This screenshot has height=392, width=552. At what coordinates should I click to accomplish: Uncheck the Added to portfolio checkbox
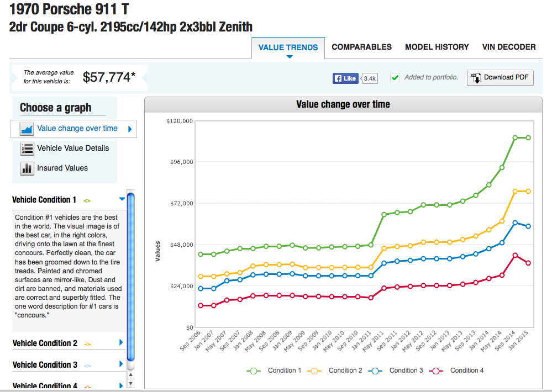(x=395, y=78)
